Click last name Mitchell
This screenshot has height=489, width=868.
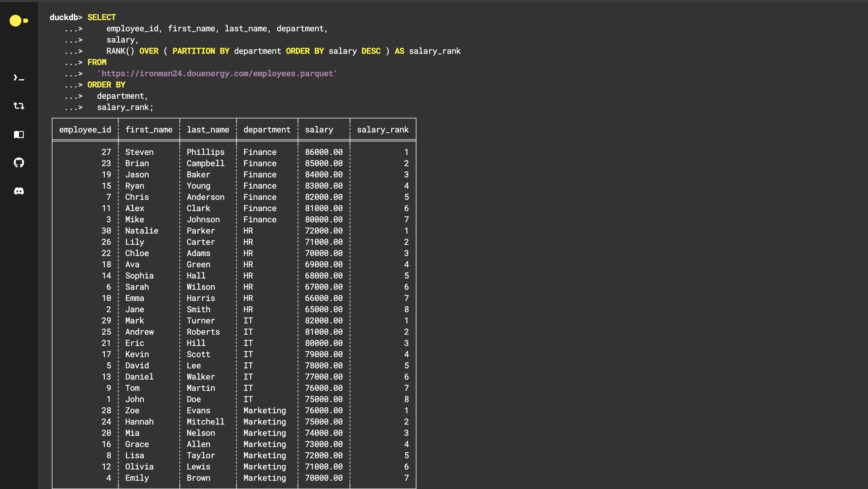(206, 422)
